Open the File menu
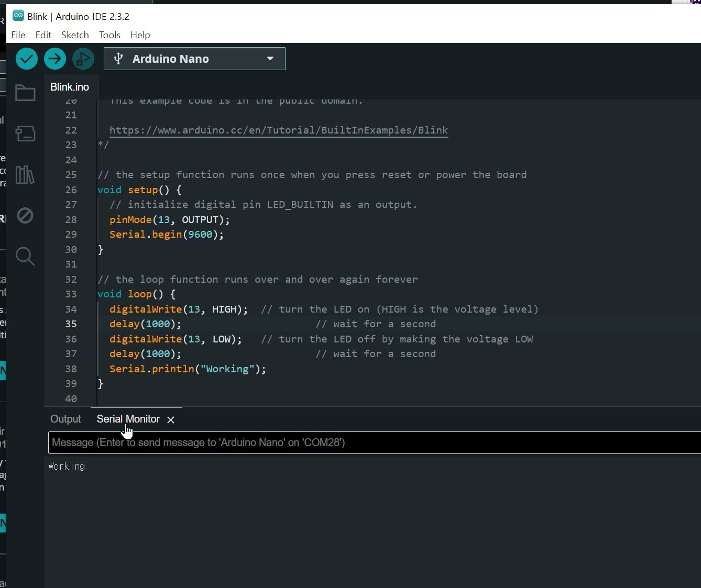Viewport: 701px width, 588px height. [x=18, y=35]
